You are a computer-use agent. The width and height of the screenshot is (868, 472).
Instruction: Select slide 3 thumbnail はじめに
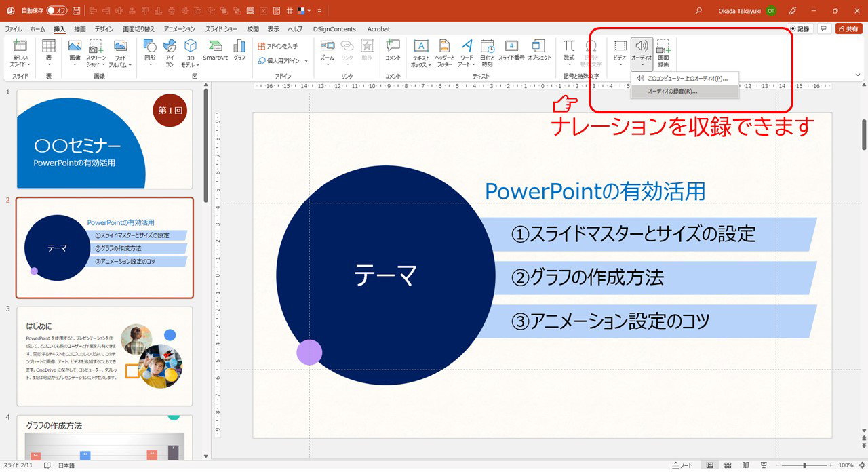(104, 356)
